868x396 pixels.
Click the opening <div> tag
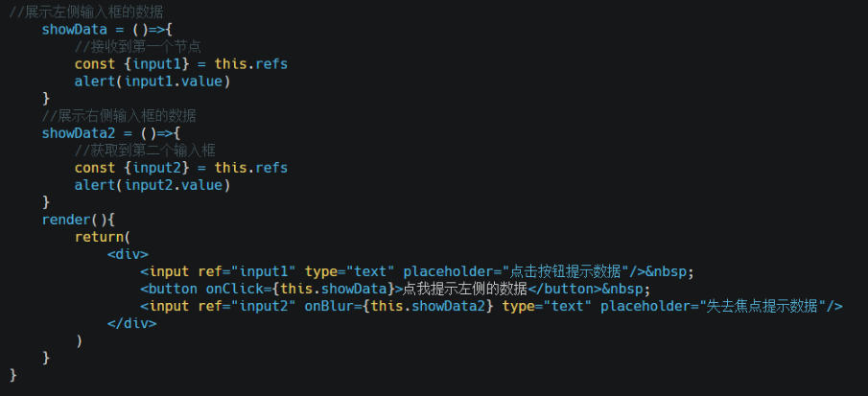[x=128, y=254]
